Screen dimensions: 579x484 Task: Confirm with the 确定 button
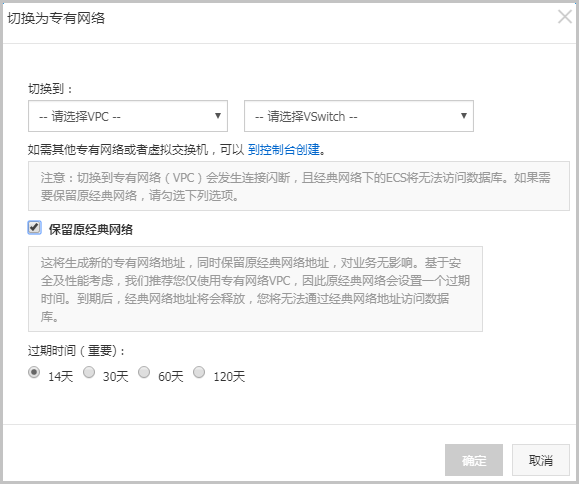474,460
